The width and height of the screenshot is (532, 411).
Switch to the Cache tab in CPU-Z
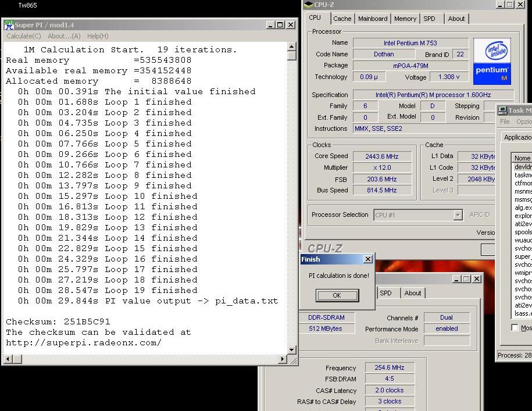click(342, 19)
